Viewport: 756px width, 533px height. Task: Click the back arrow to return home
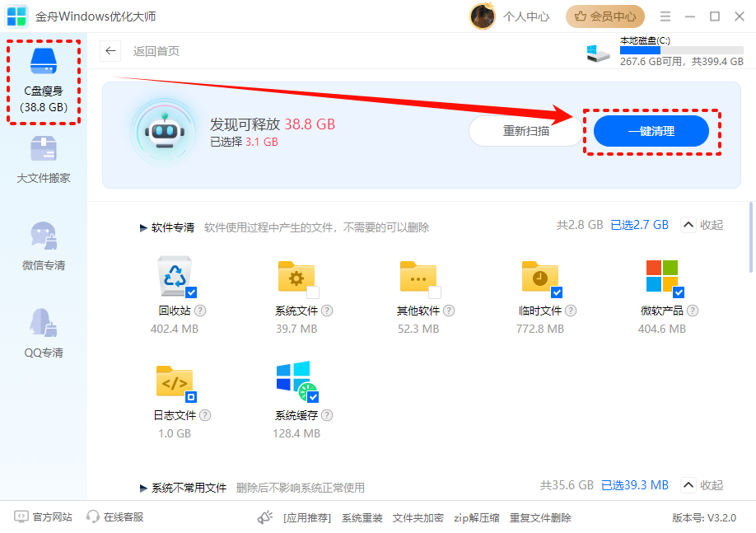click(110, 50)
